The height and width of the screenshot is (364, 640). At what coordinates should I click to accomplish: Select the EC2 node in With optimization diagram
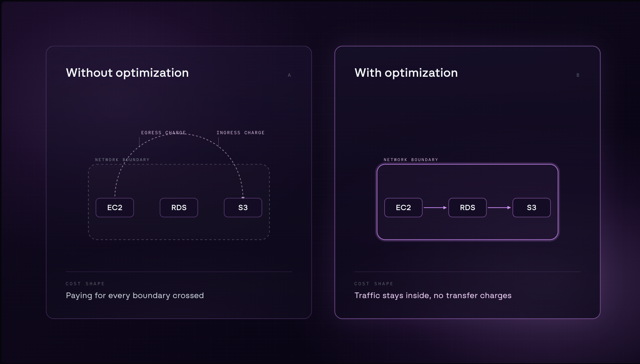[403, 208]
